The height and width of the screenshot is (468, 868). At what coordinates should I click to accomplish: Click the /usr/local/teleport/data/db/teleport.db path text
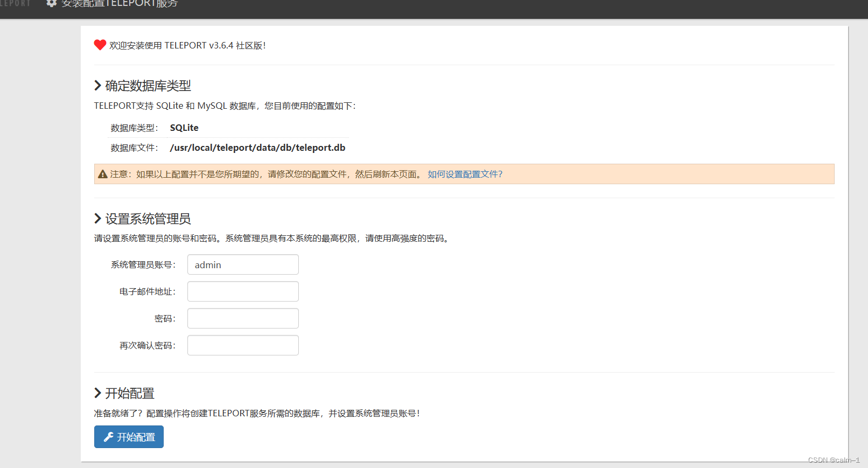pos(257,148)
